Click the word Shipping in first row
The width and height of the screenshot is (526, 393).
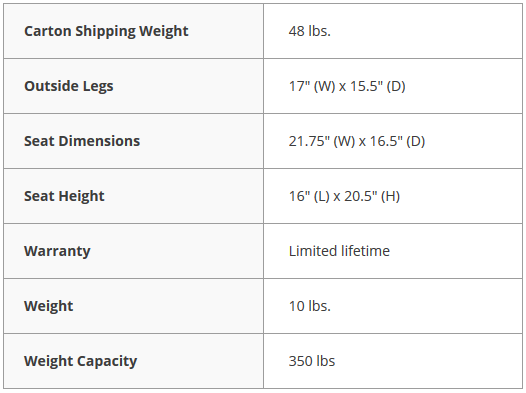pyautogui.click(x=105, y=32)
